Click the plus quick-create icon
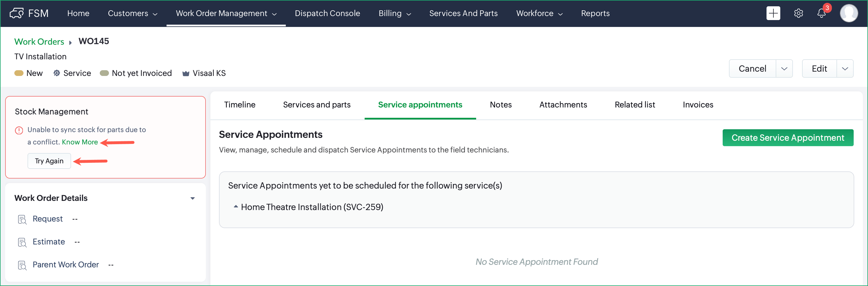868x286 pixels. pos(773,13)
